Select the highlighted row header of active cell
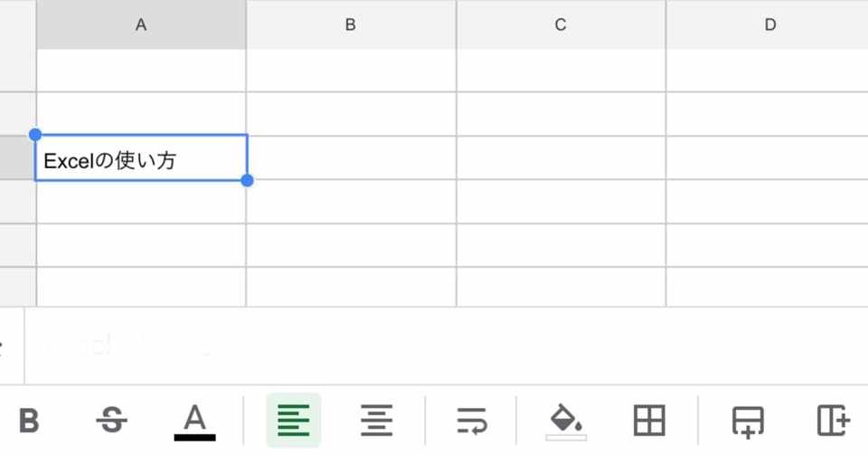868x455 pixels. tap(17, 158)
